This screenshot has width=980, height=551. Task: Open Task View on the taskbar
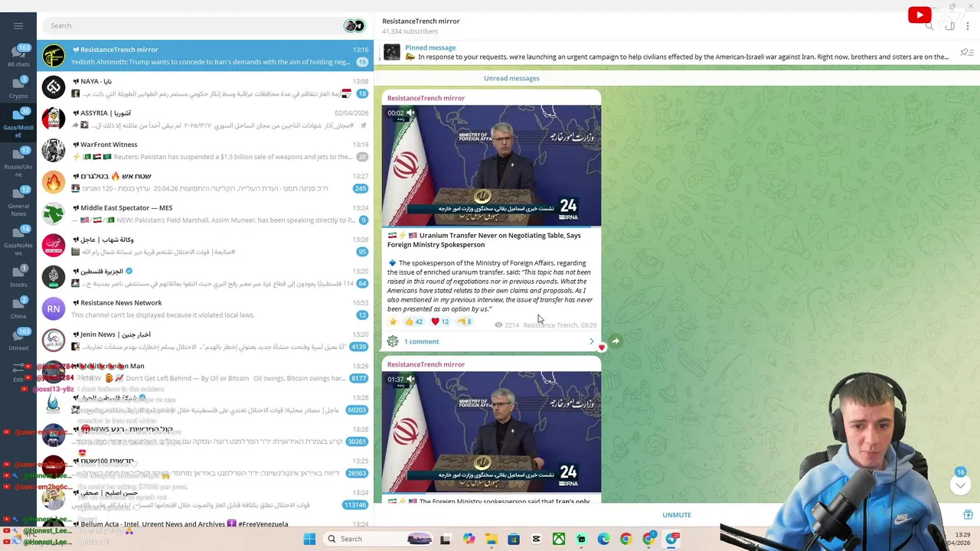click(445, 540)
